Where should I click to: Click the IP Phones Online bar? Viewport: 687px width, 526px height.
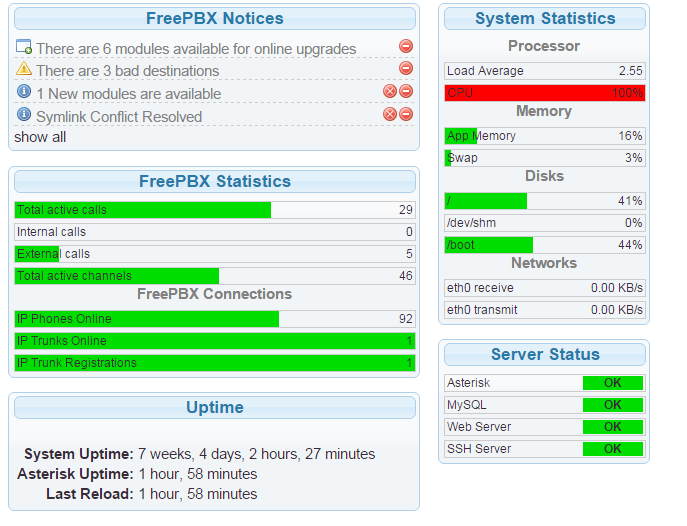(x=215, y=319)
